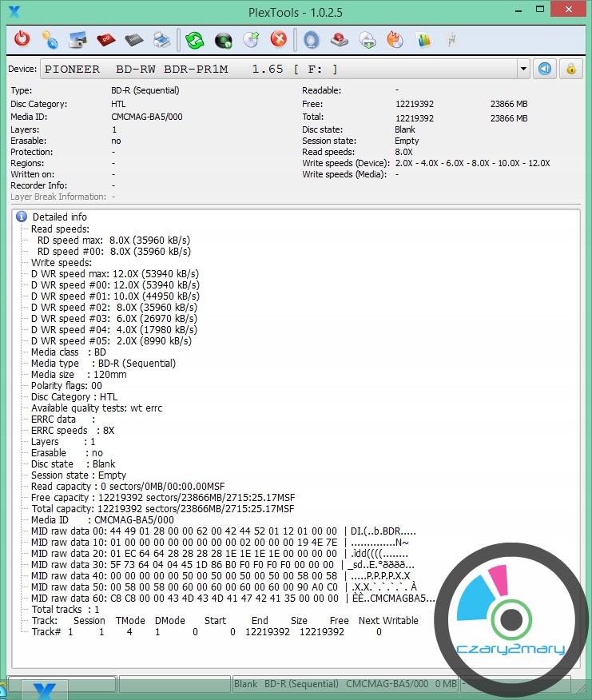Click the PIONEER BD-RW device combo box

(x=280, y=70)
